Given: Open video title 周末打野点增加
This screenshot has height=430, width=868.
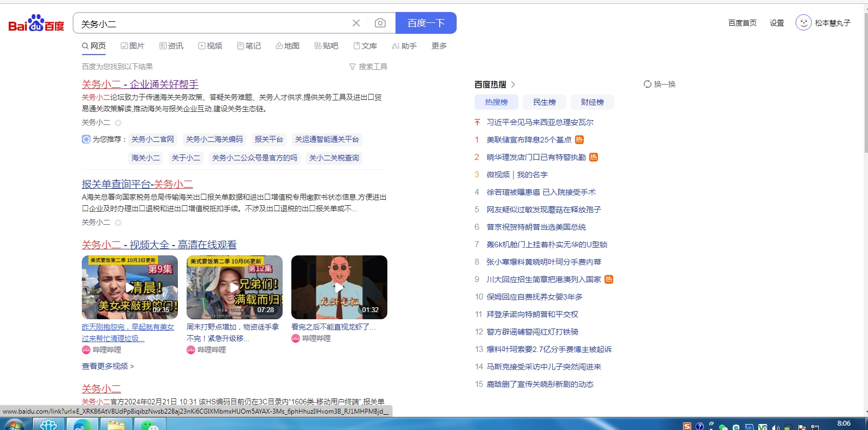Looking at the screenshot, I should (x=233, y=332).
